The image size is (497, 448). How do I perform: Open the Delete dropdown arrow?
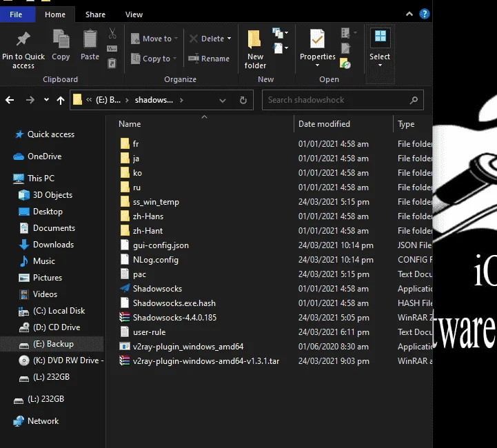229,39
